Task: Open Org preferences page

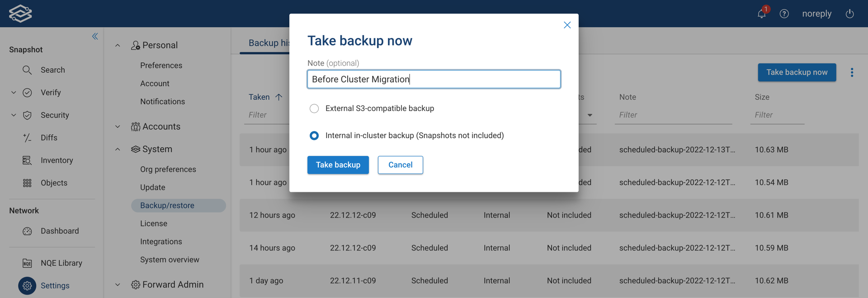Action: coord(168,169)
